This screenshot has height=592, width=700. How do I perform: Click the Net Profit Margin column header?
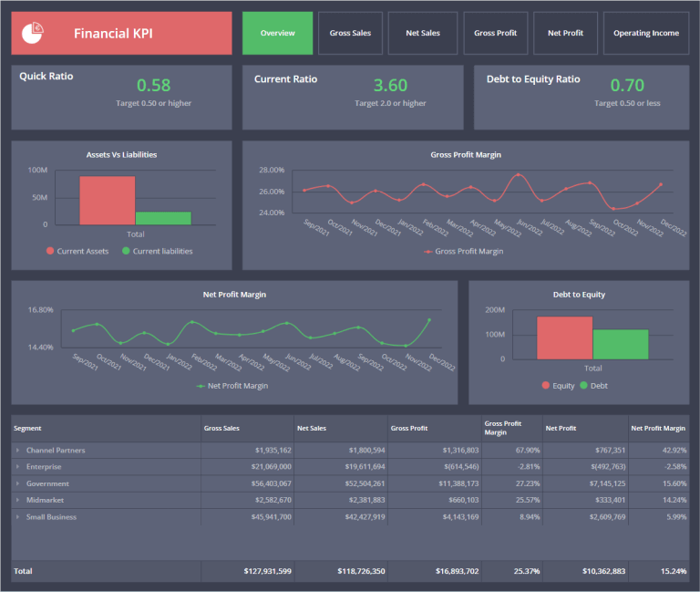coord(659,428)
